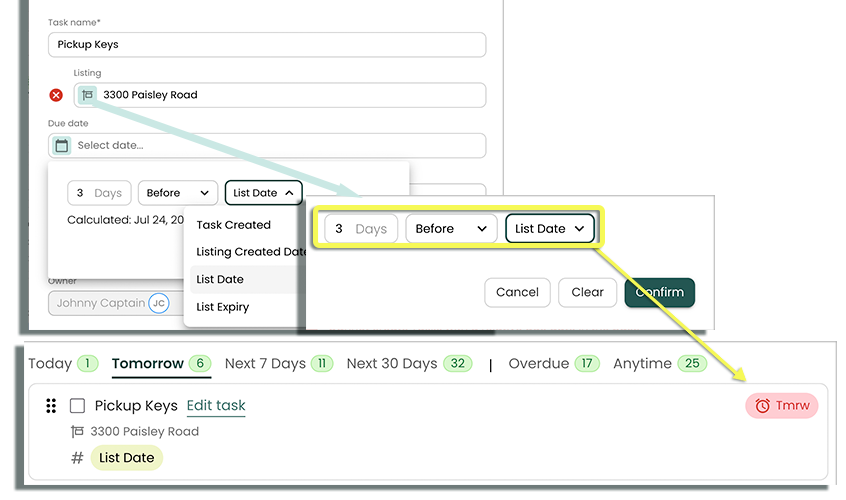Image resolution: width=846 pixels, height=500 pixels.
Task: Click the listing sign icon beside 3300 Paisley Road
Action: tap(88, 95)
